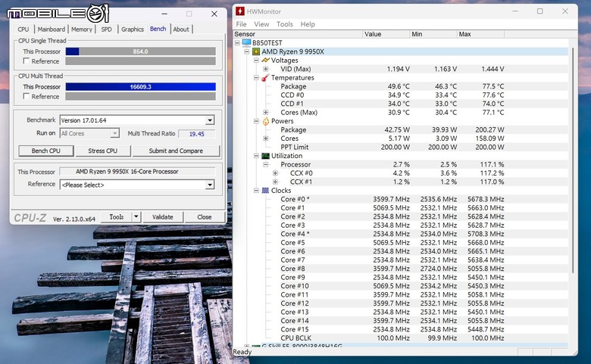
Task: Click the multi thread score bar 16609.3
Action: click(x=141, y=86)
